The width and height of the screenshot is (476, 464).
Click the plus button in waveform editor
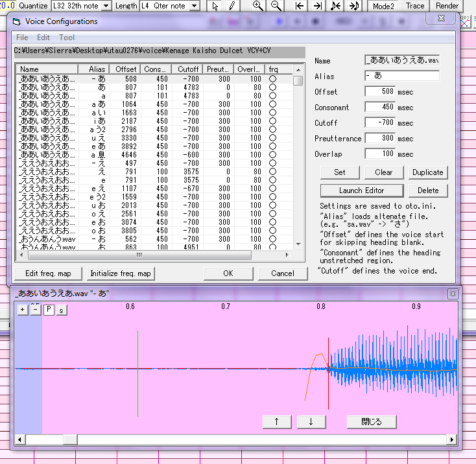[23, 310]
